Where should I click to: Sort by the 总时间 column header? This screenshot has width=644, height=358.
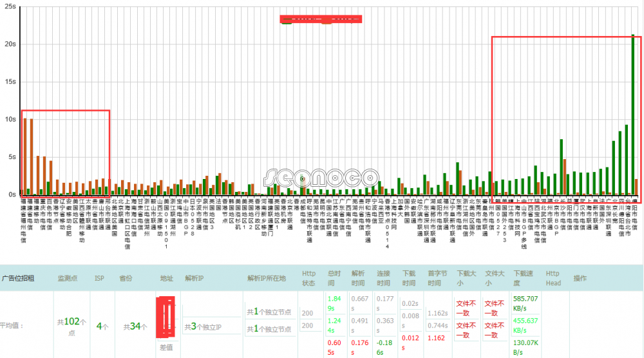click(335, 278)
